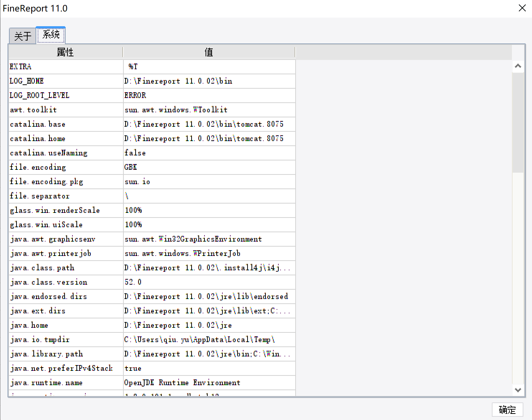The image size is (532, 420).
Task: Click the true value of preferIPv4Stack
Action: [x=133, y=368]
